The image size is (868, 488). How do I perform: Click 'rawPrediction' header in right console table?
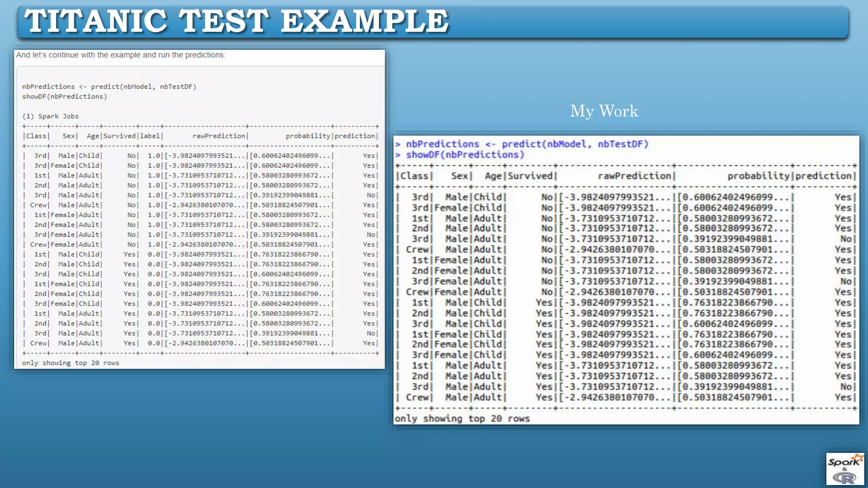pyautogui.click(x=634, y=176)
